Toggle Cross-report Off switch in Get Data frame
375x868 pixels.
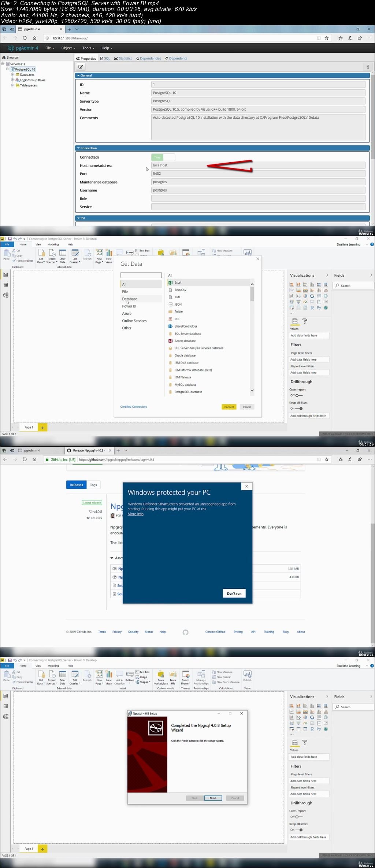point(299,395)
